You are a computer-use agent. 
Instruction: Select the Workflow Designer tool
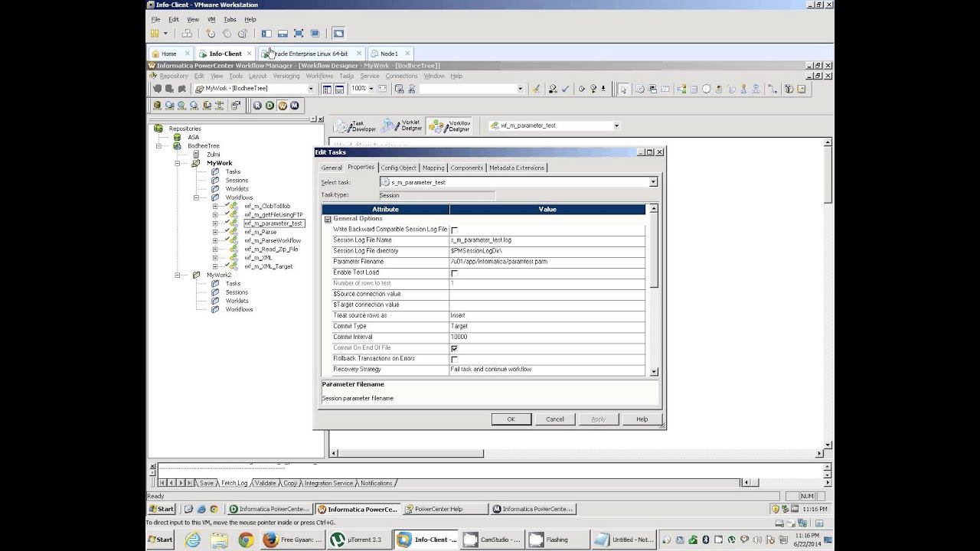pyautogui.click(x=449, y=126)
